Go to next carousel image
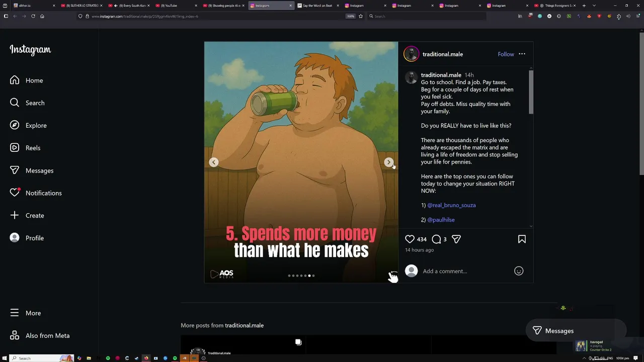Image resolution: width=644 pixels, height=362 pixels. [x=388, y=162]
